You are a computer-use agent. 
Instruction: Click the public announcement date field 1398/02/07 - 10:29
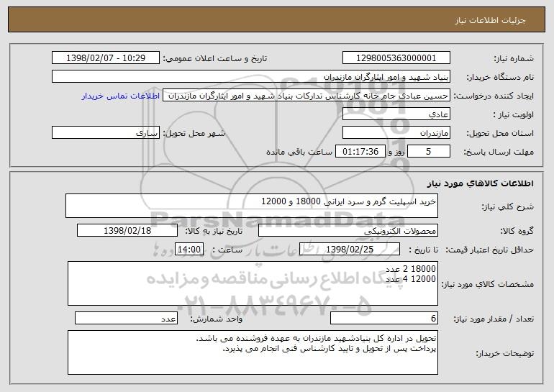pos(106,58)
